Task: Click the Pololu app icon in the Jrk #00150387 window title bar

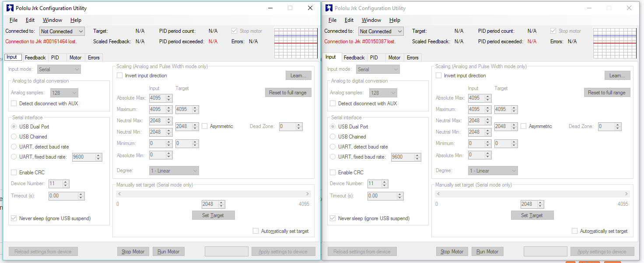Action: coord(329,8)
